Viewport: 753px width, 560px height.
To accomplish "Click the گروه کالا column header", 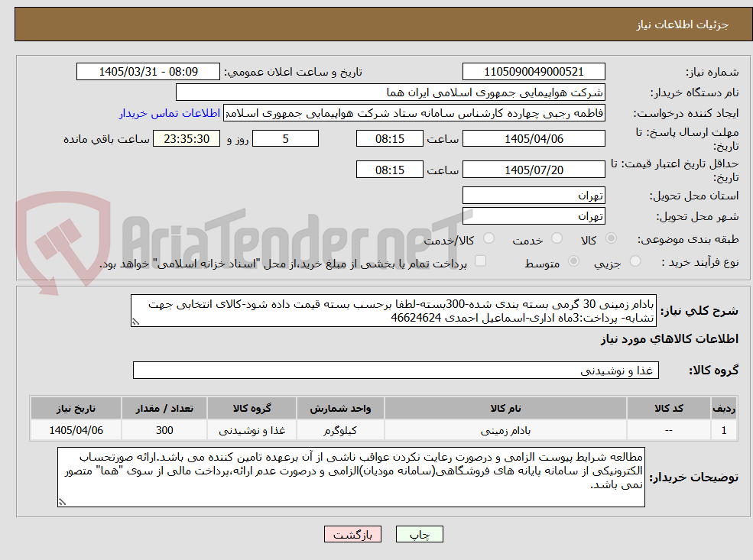I will 252,409.
